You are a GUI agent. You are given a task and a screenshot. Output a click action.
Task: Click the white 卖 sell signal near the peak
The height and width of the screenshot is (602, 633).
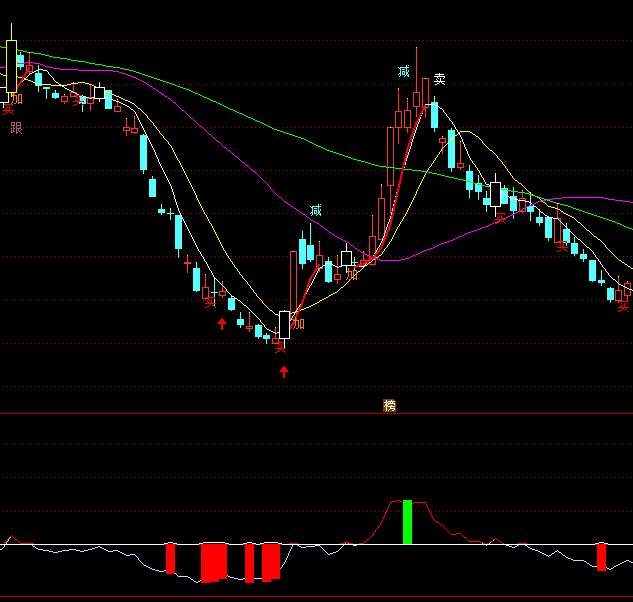(438, 79)
